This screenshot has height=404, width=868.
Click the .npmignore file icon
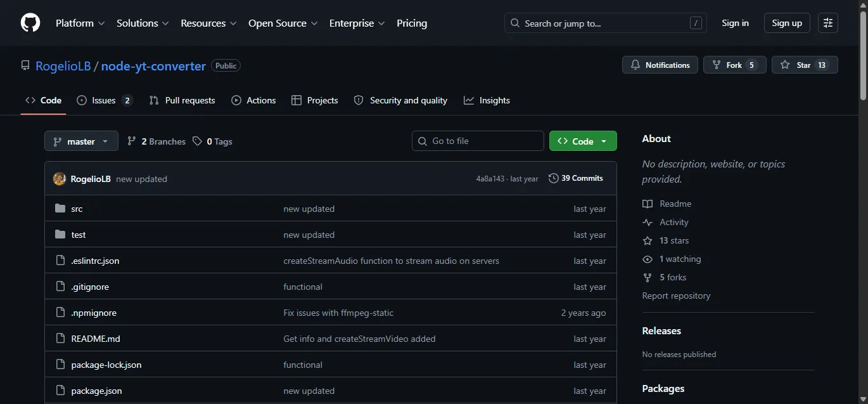[x=60, y=313]
